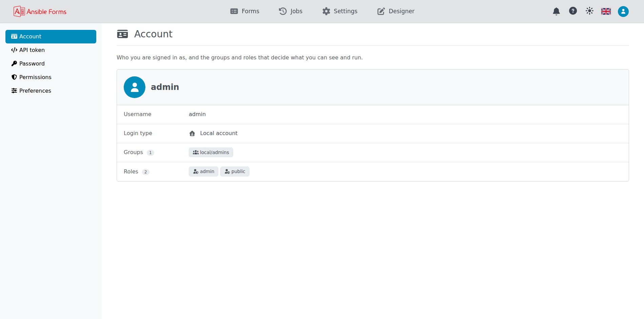Click the Account page title
This screenshot has width=644, height=319.
click(x=153, y=34)
